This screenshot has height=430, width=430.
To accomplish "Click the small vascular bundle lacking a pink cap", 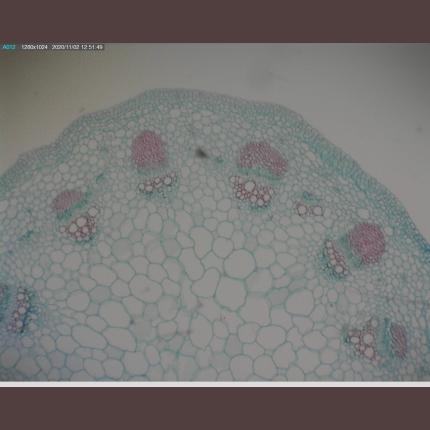I will 310,205.
